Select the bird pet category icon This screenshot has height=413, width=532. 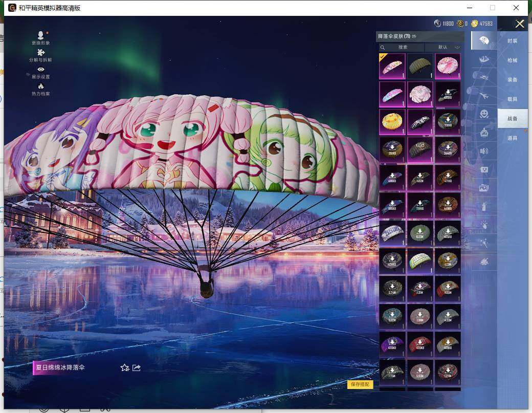484,262
